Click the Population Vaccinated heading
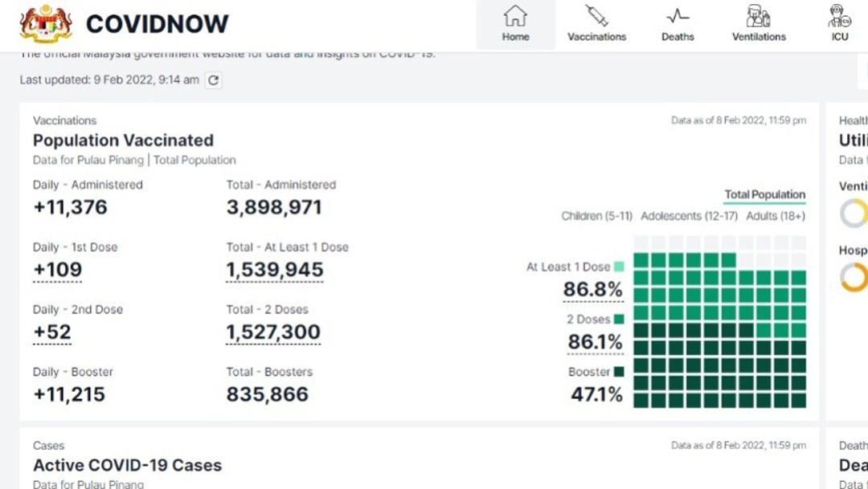The image size is (868, 489). pyautogui.click(x=123, y=141)
